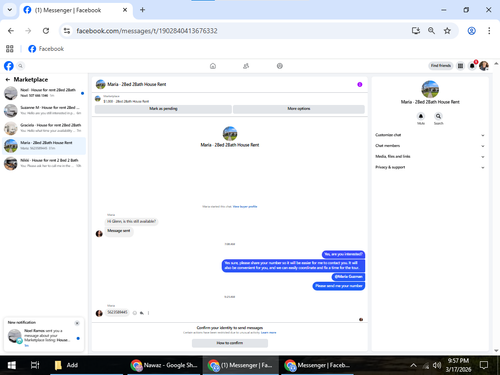Open the Nawaz - Google Sheets taskbar window
This screenshot has width=500, height=375.
click(x=164, y=365)
